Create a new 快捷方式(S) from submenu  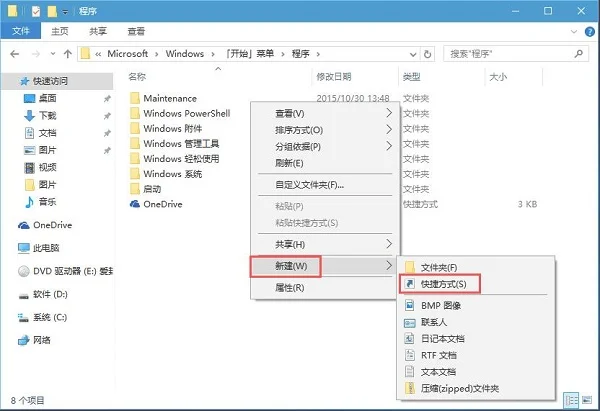point(476,284)
